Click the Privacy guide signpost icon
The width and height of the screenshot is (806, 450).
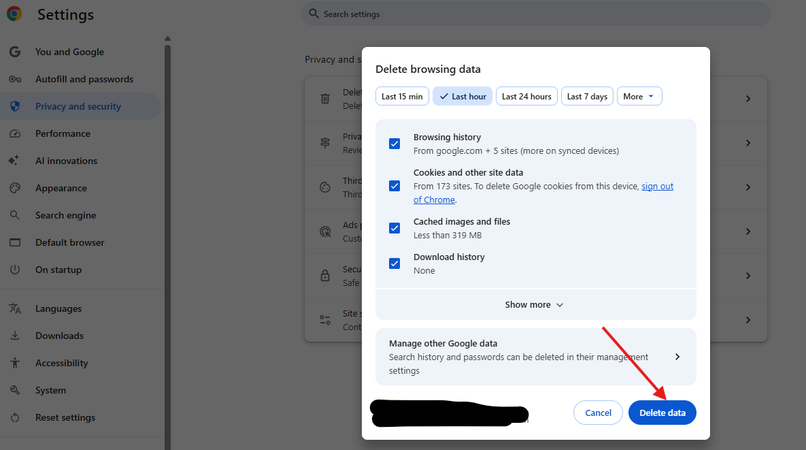(x=325, y=143)
